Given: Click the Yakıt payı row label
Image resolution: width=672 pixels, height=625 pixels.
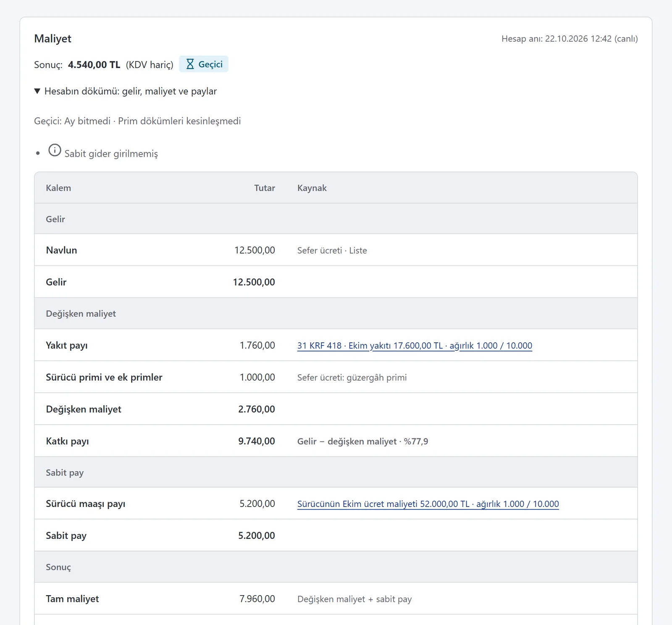Looking at the screenshot, I should tap(67, 345).
